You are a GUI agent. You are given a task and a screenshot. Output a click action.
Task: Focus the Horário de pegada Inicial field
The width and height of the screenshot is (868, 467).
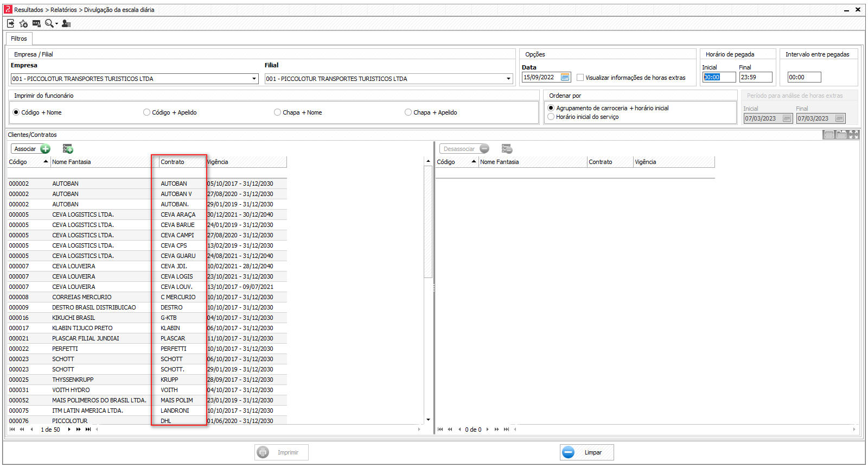coord(719,77)
